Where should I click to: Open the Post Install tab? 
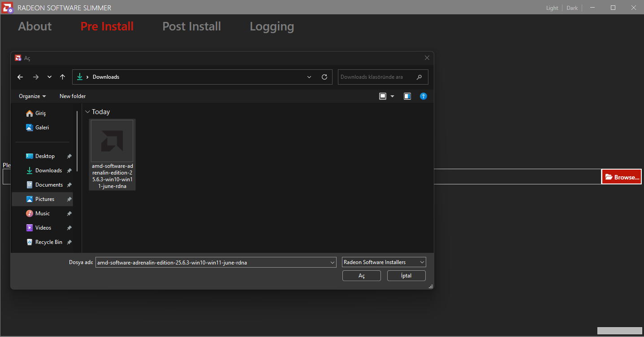191,26
